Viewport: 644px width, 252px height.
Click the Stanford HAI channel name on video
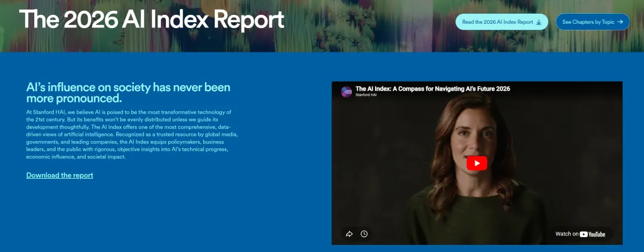[x=366, y=95]
